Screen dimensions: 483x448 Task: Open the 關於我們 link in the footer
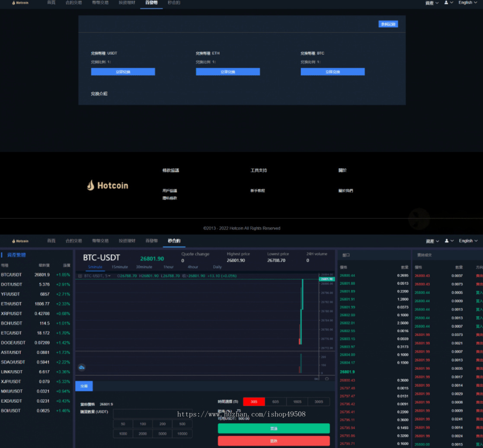click(x=345, y=191)
